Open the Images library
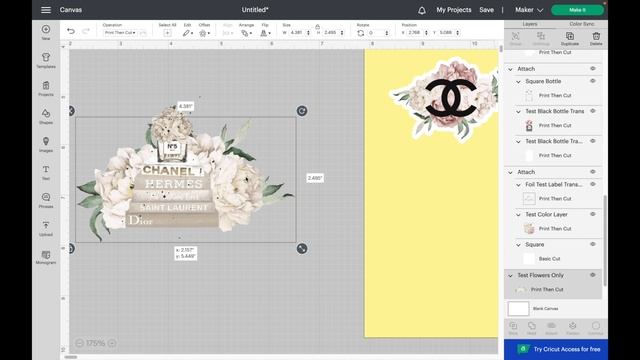640x360 pixels. coord(46,144)
